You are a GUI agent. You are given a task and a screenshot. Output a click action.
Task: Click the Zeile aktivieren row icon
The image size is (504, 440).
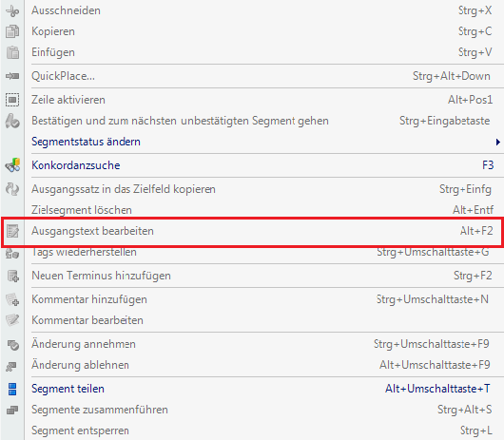pos(12,100)
